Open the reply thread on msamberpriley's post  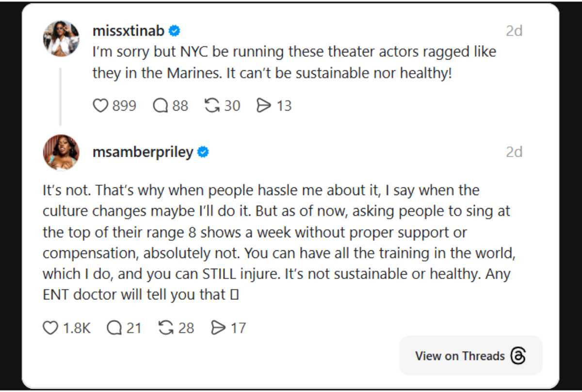point(114,327)
